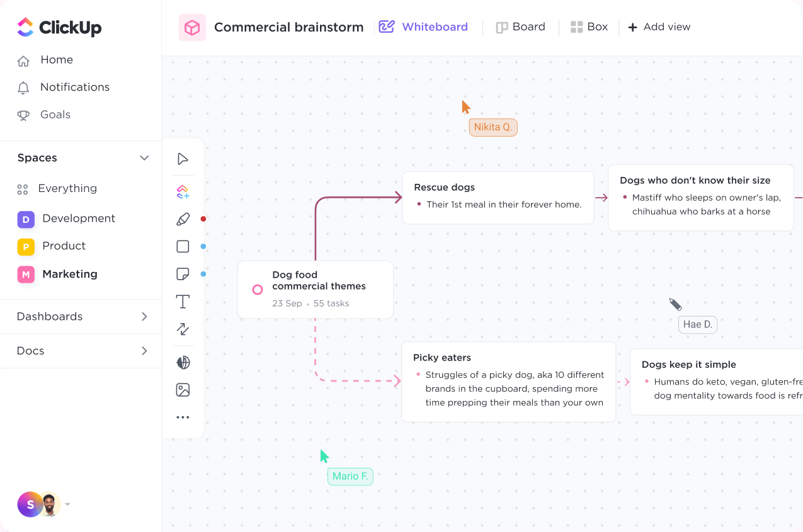Open the image insert tool
Screen dimensions: 803x532
click(x=183, y=390)
